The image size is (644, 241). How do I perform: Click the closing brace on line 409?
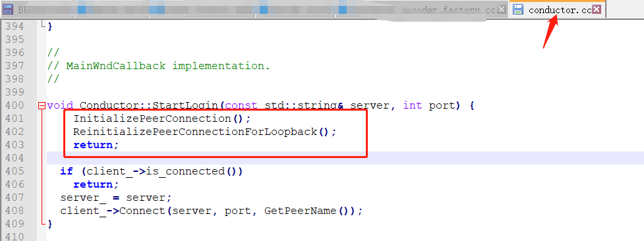49,224
